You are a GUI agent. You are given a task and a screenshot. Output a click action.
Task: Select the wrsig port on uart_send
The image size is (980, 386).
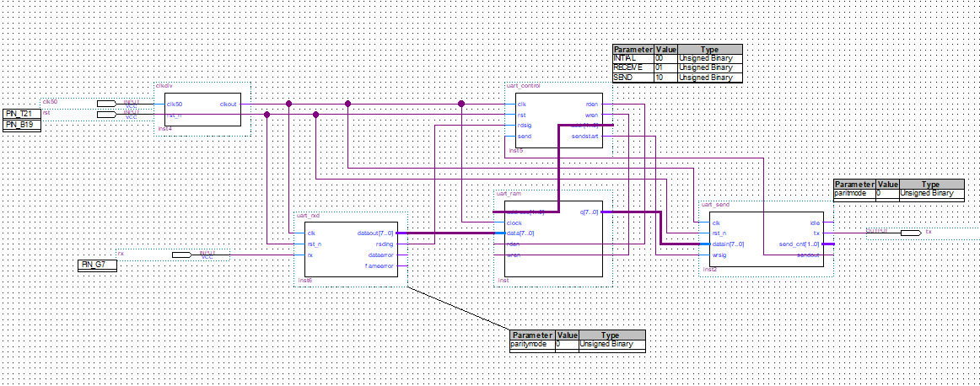pos(718,255)
